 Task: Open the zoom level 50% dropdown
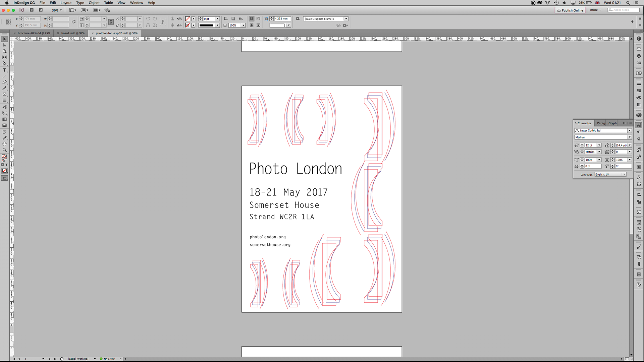[x=61, y=10]
